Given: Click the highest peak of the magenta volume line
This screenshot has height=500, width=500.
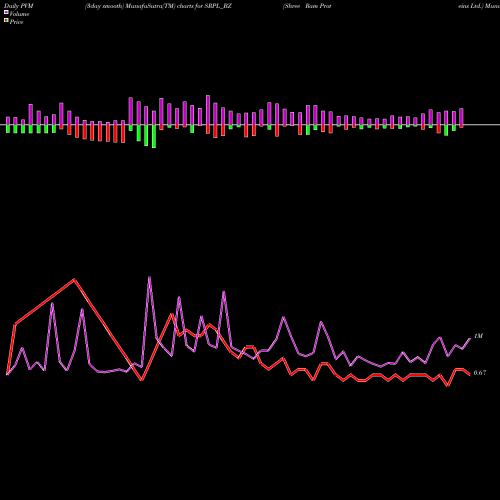Looking at the screenshot, I should (149, 277).
